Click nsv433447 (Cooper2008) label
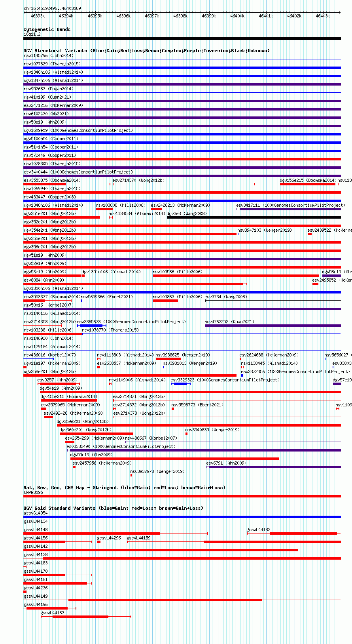Screen dimensions: 352x644 coord(49,197)
